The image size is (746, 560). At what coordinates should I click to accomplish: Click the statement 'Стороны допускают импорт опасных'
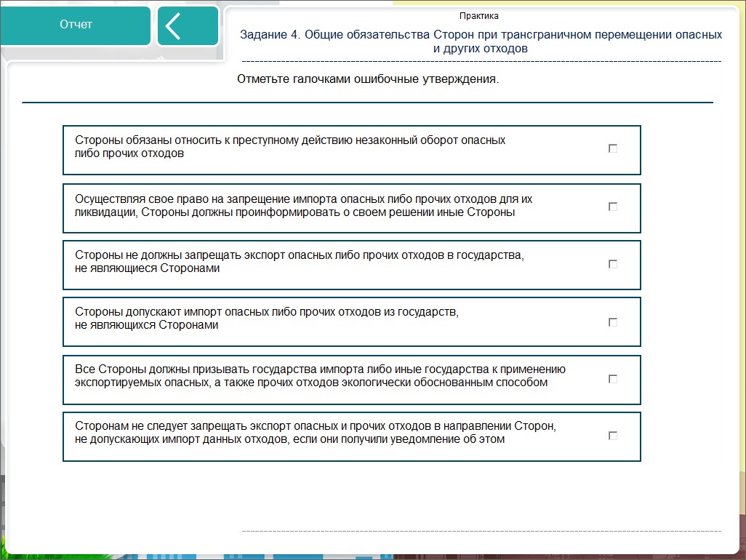click(267, 319)
